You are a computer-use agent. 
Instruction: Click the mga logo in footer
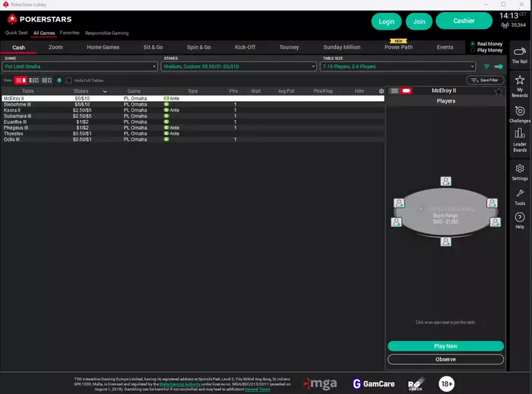tap(320, 384)
